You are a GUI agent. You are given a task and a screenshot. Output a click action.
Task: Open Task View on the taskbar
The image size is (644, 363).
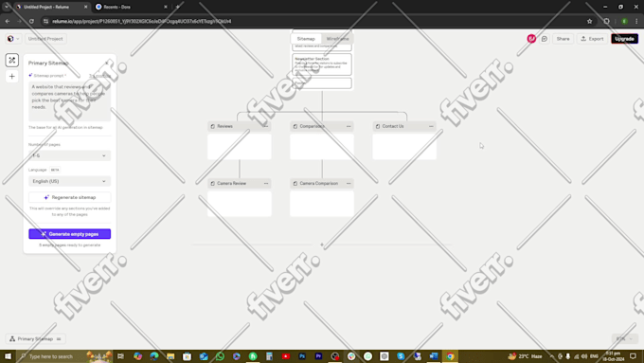(x=121, y=356)
